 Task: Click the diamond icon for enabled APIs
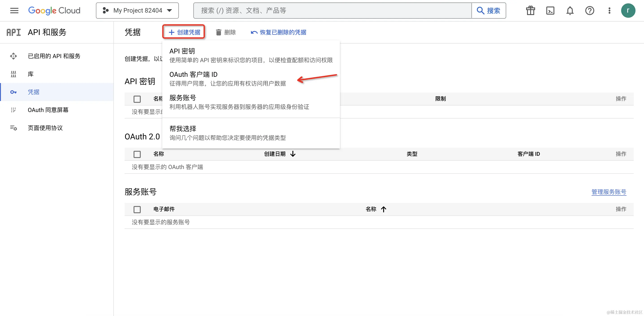click(13, 56)
